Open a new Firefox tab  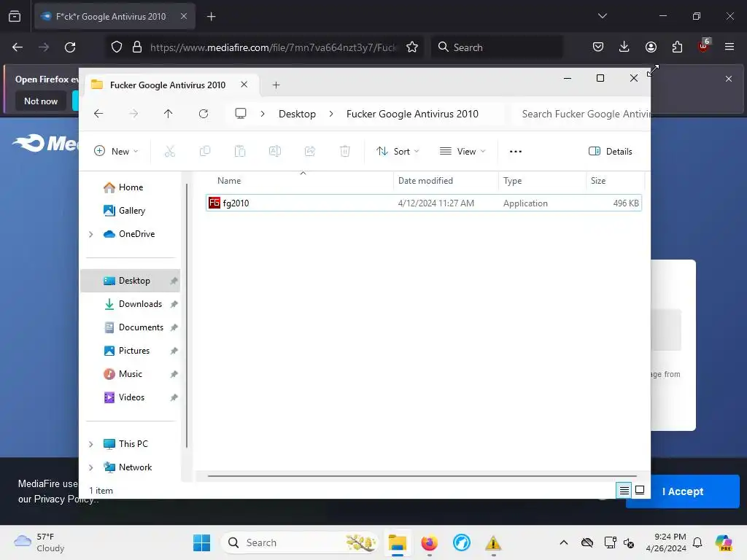211,17
